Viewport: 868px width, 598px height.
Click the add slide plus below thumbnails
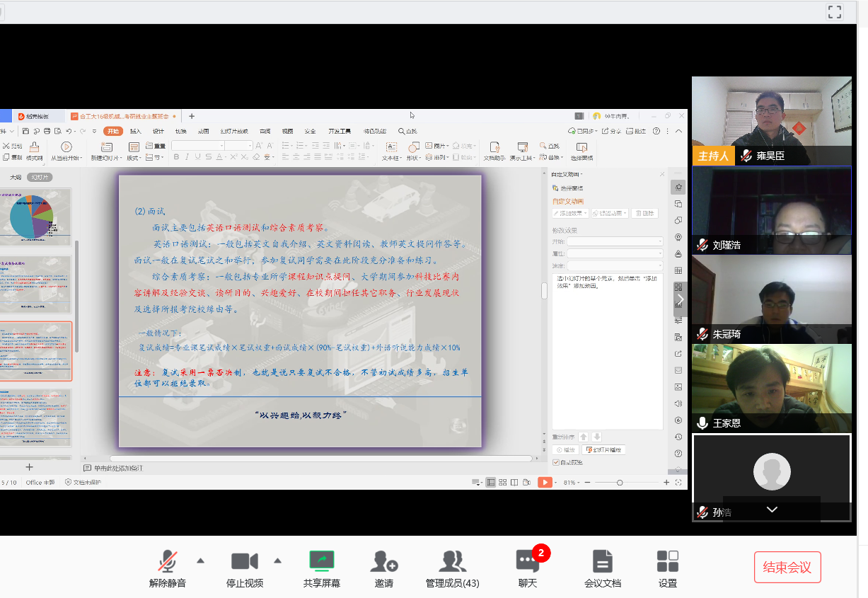[29, 467]
